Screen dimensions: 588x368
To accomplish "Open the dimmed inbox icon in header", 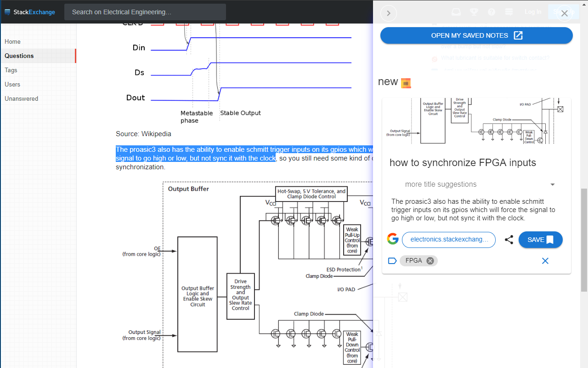I will coord(456,12).
